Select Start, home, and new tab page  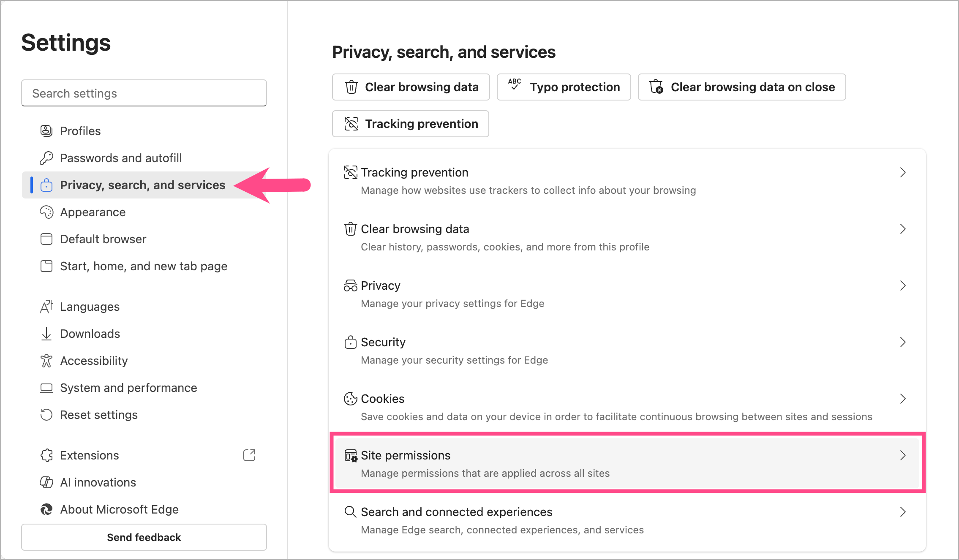point(144,266)
